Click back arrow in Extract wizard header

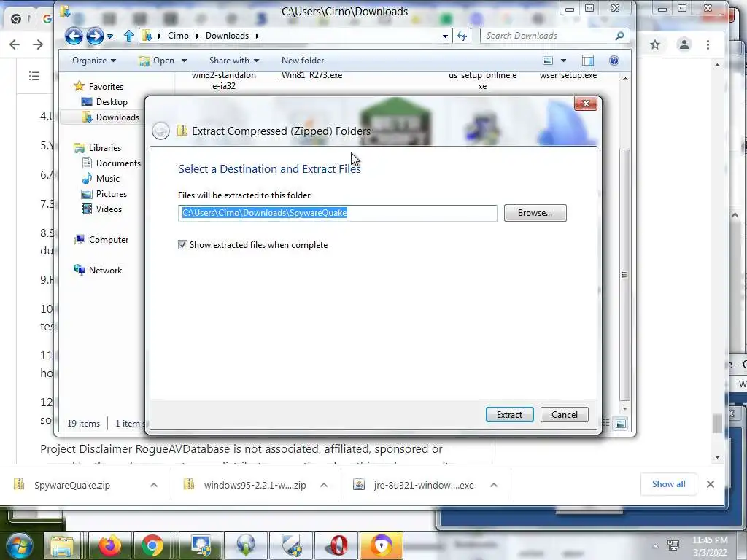[160, 131]
